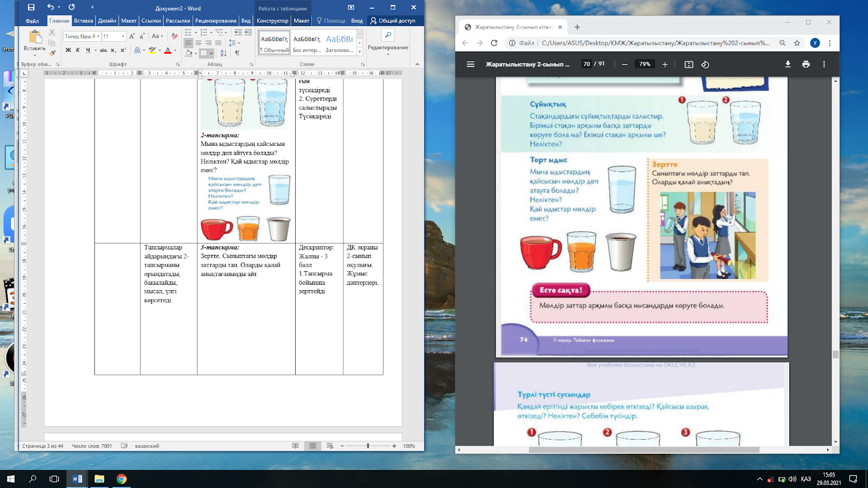Print the PDF document
The width and height of the screenshot is (868, 488).
(806, 65)
